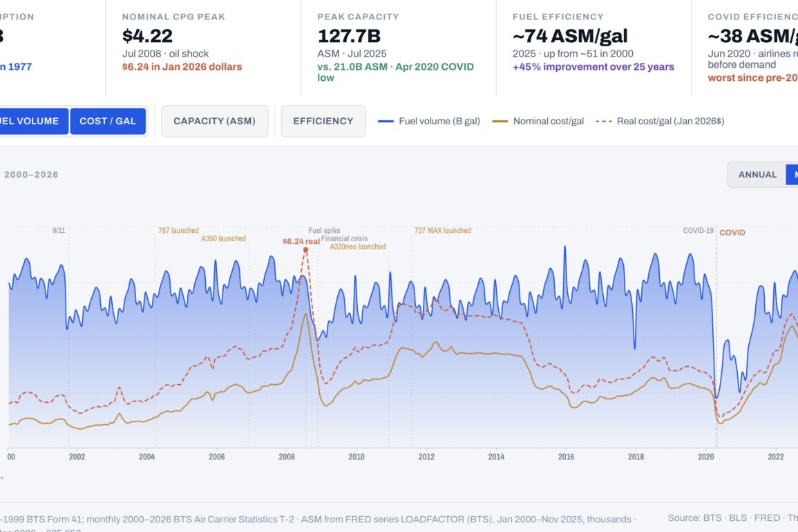Click the A350 launched event label
Image resolution: width=798 pixels, height=532 pixels.
click(223, 239)
